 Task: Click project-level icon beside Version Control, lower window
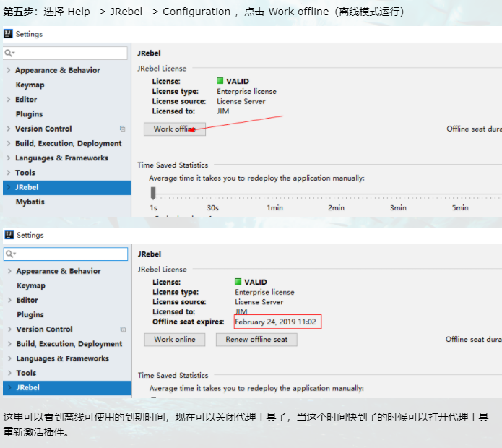[123, 329]
